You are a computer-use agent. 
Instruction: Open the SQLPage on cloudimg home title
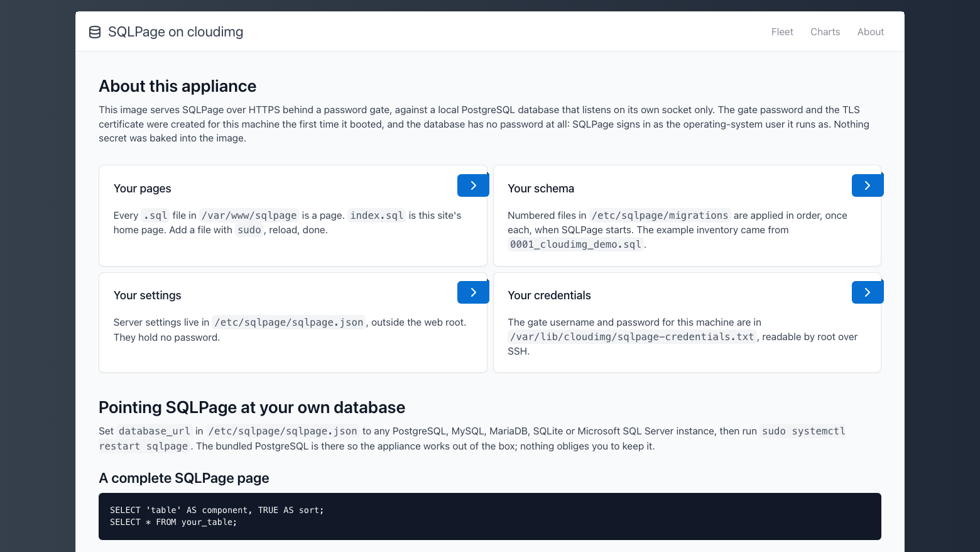coord(175,32)
